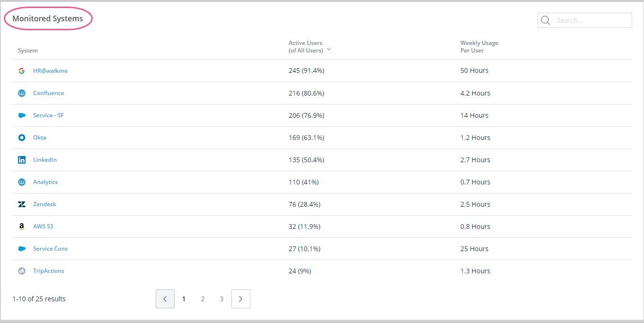Go to the previous results page
Image resolution: width=644 pixels, height=323 pixels.
point(165,299)
